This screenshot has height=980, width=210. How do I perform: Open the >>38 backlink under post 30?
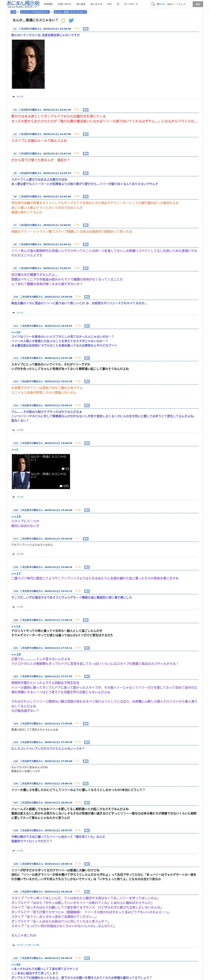point(35,945)
